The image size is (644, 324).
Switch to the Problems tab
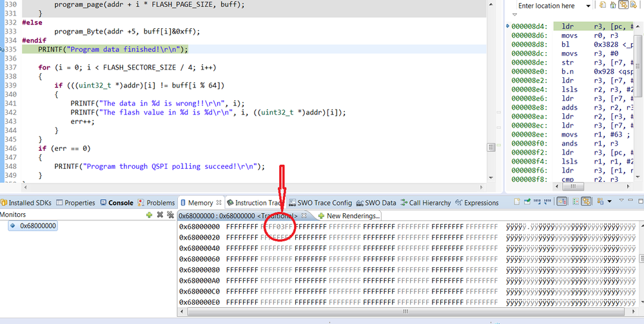pos(157,202)
